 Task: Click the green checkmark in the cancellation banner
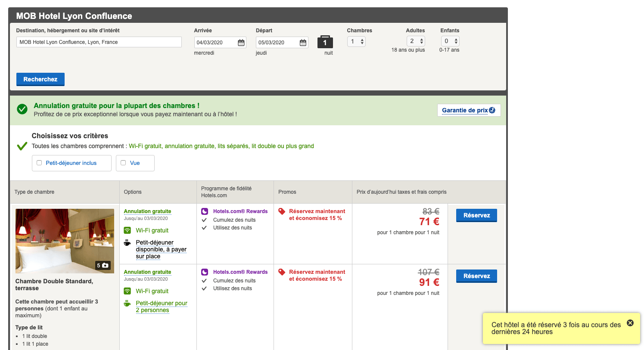22,109
